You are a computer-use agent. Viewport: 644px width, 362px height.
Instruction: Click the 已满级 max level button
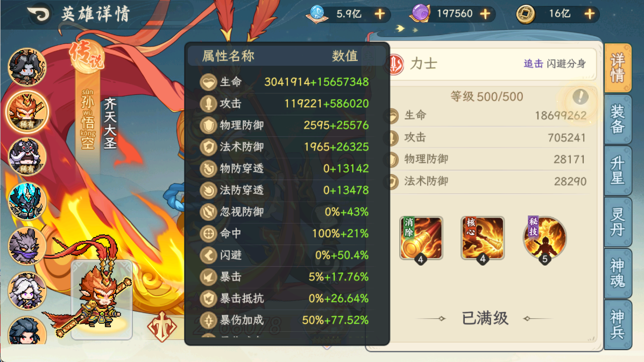[x=485, y=318]
